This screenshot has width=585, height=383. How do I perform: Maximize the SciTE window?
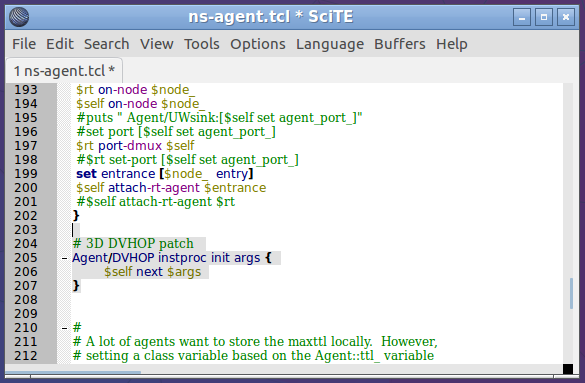544,18
